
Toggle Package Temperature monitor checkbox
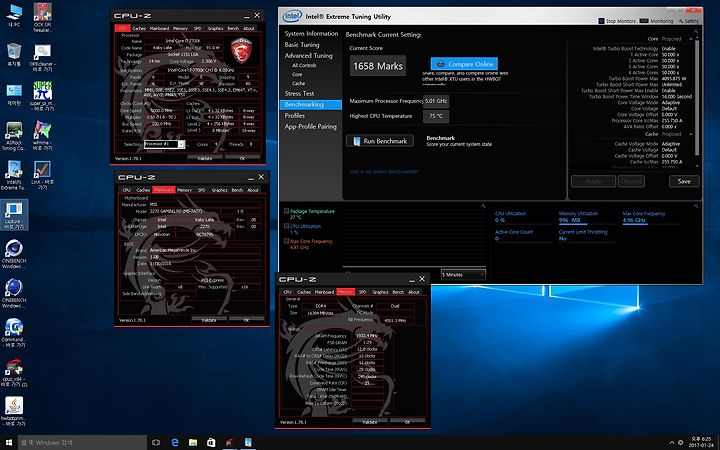(x=287, y=211)
